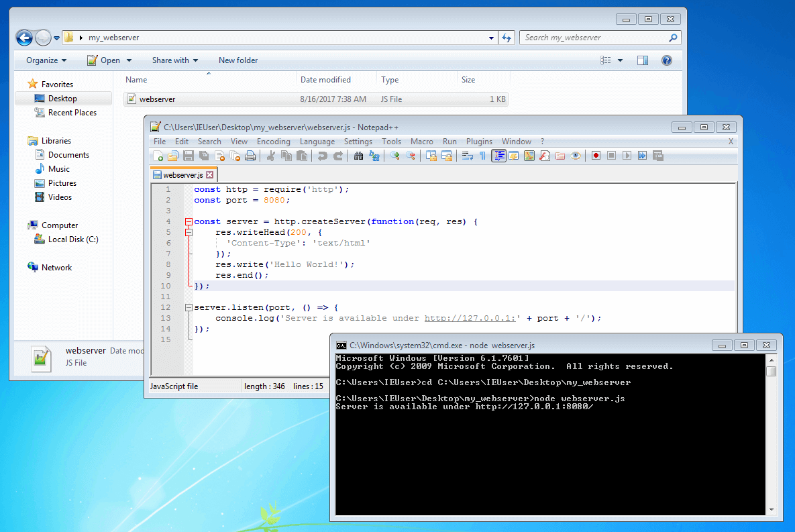Click the Save All toolbar icon
The width and height of the screenshot is (795, 532).
pos(204,156)
